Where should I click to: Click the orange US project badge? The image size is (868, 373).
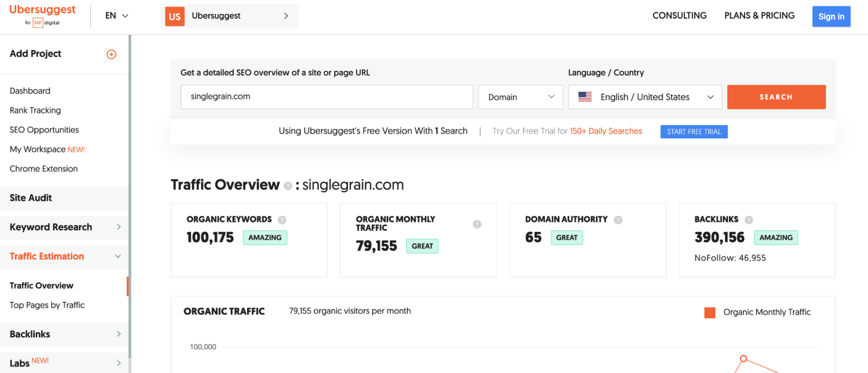click(x=175, y=16)
